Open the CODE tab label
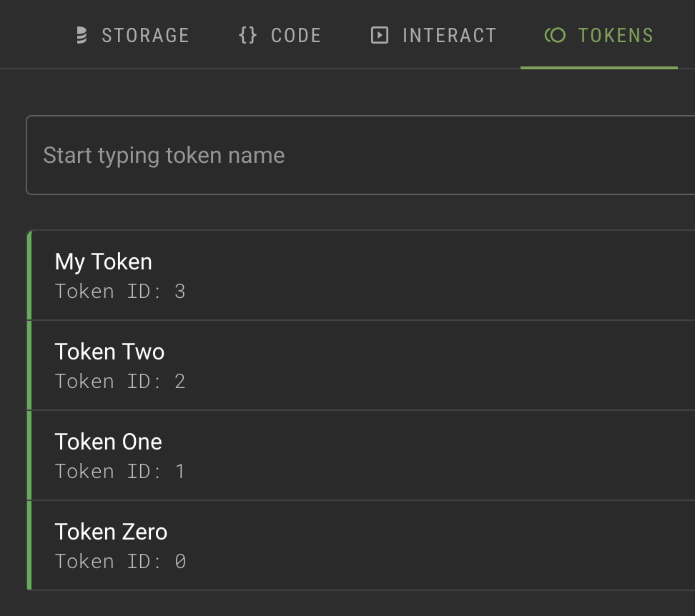The image size is (695, 616). point(296,35)
